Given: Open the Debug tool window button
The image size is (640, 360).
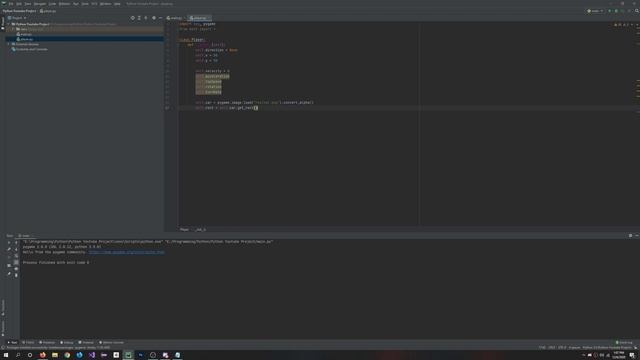Looking at the screenshot, I should coord(67,342).
